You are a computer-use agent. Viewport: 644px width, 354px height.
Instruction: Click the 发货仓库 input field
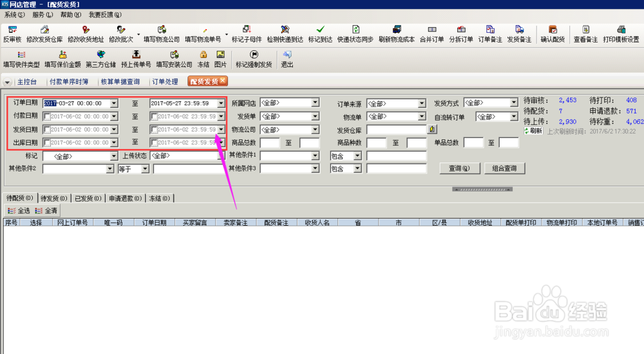coord(396,130)
